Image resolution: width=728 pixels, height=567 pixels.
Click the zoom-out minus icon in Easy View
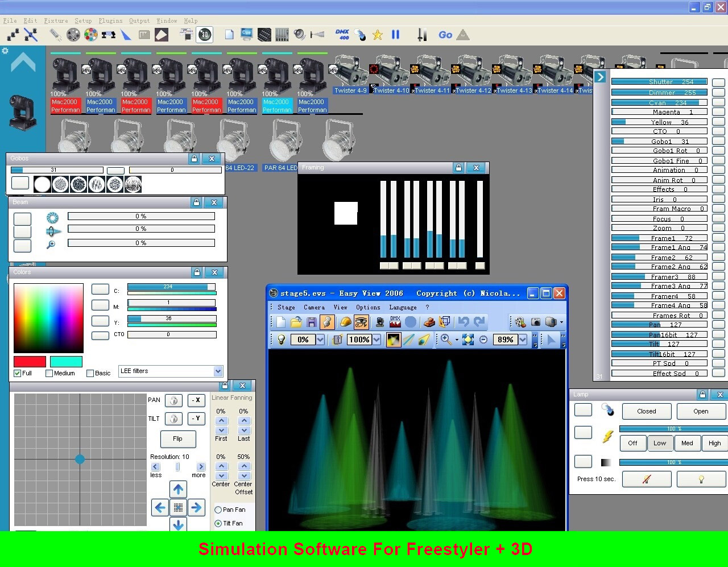[x=483, y=340]
